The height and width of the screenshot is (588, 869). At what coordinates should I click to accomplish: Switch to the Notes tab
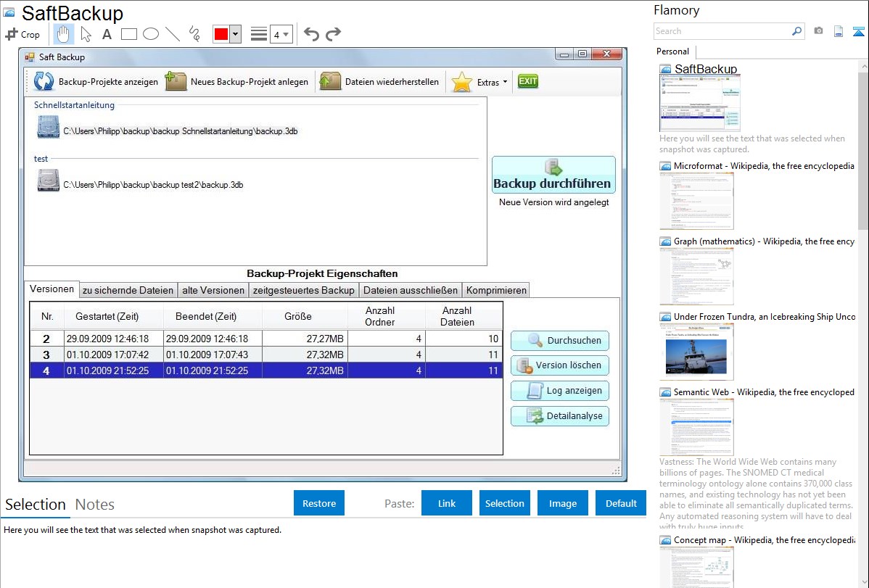pyautogui.click(x=95, y=505)
